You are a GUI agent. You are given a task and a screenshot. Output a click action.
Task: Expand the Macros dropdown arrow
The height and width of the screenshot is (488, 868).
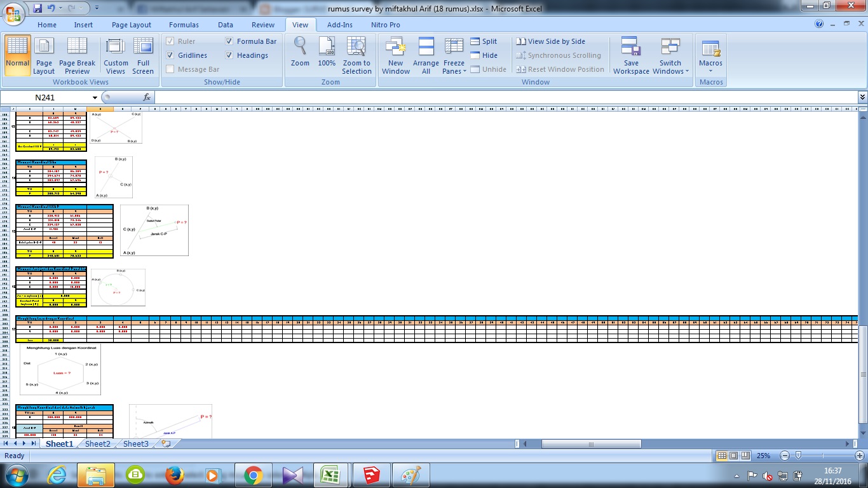click(710, 70)
